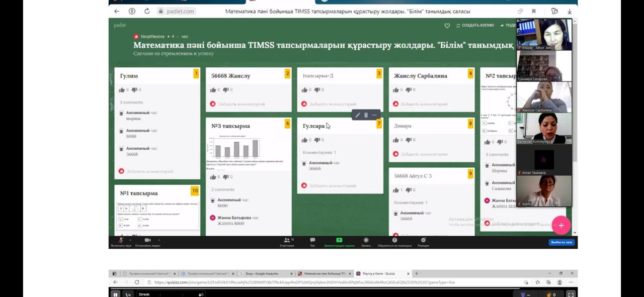Switch to Playing a Game - Quizizz tab

[378, 274]
